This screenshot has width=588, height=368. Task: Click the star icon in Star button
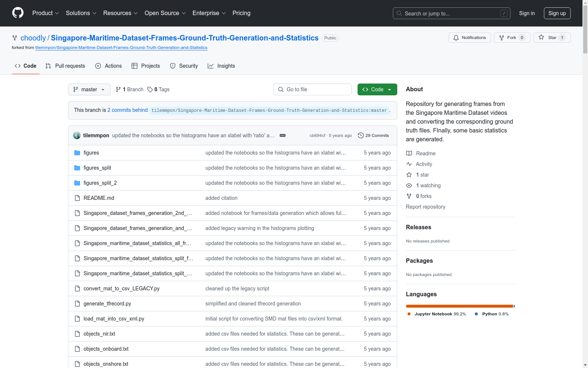tap(541, 37)
